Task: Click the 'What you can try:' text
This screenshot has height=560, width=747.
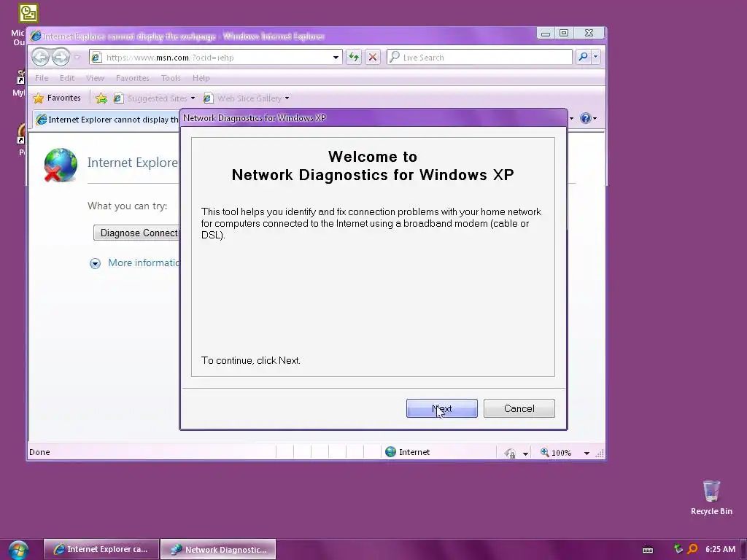Action: click(x=127, y=206)
